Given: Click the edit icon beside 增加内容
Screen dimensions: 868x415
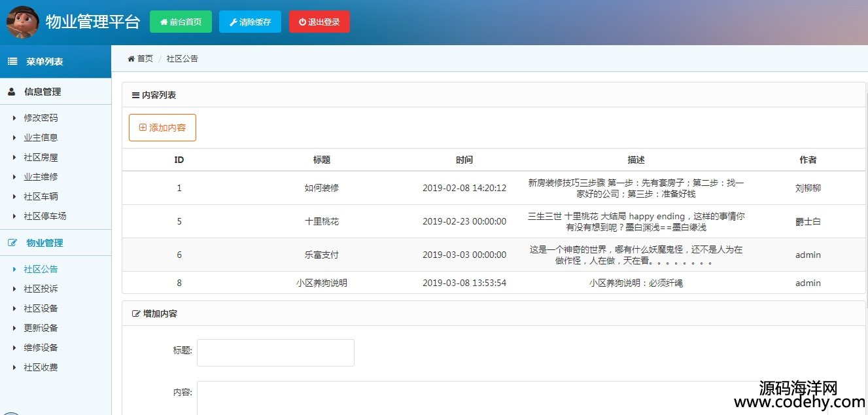Looking at the screenshot, I should click(136, 314).
